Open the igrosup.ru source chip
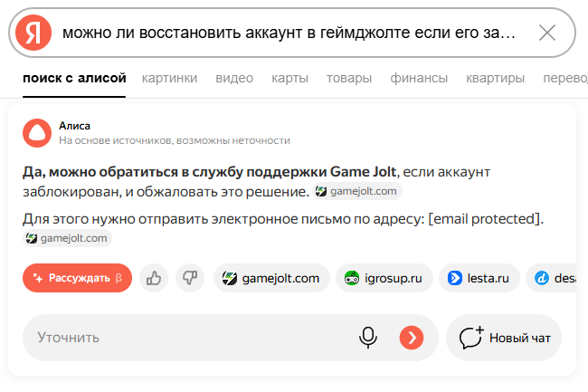This screenshot has height=392, width=588. point(384,278)
